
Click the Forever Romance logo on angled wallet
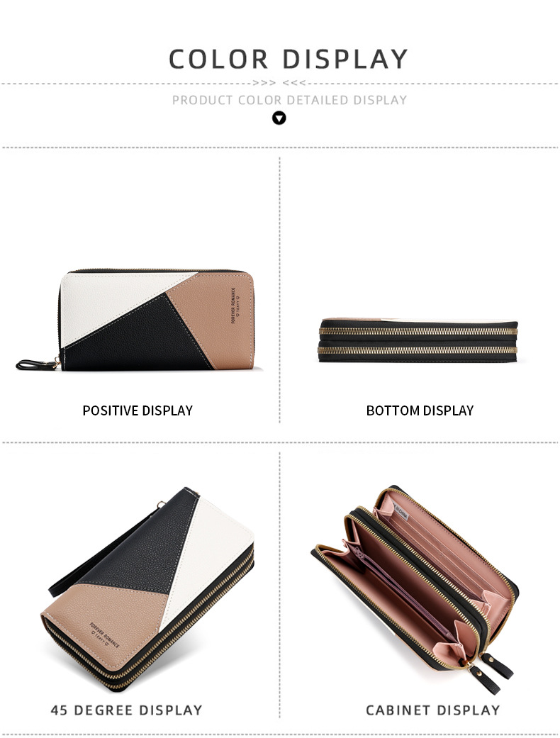[104, 635]
